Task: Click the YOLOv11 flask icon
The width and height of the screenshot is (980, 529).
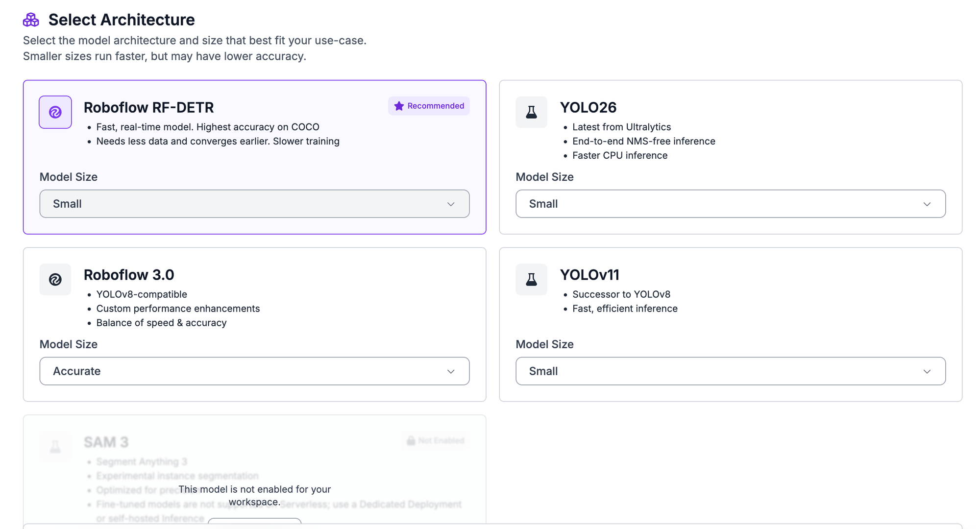Action: click(x=531, y=280)
